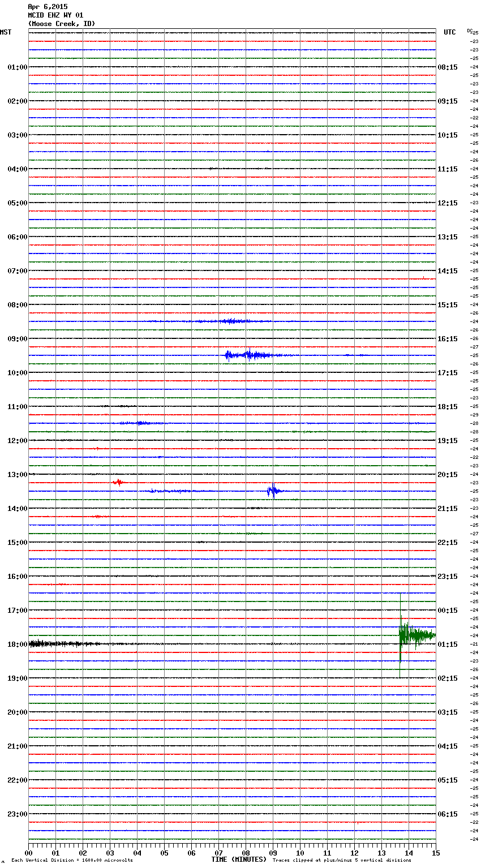Select the 23:00 MST row label
This screenshot has width=481, height=868.
(x=18, y=814)
